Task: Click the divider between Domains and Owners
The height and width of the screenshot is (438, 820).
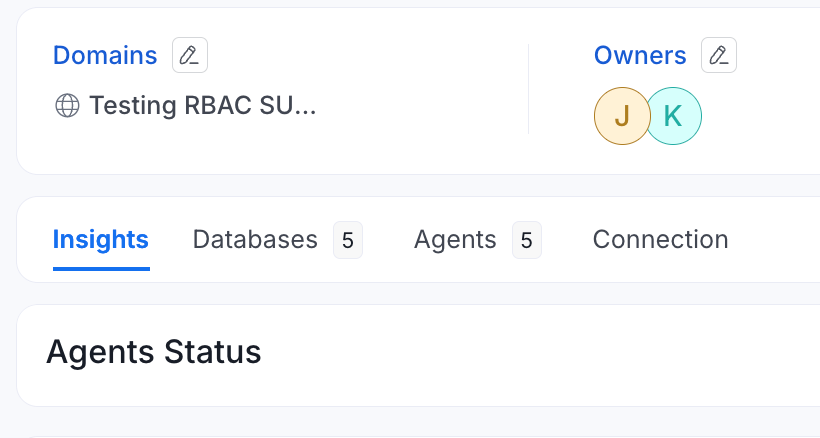Action: pyautogui.click(x=528, y=89)
